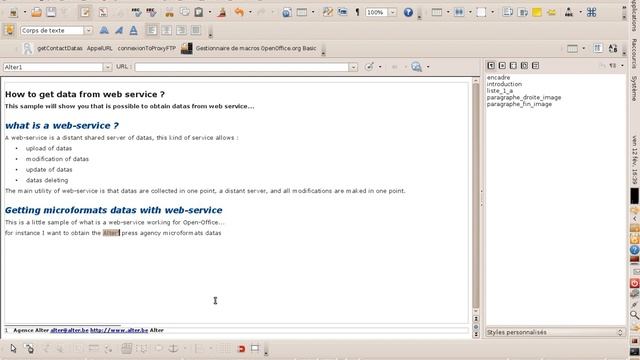The width and height of the screenshot is (640, 360).
Task: Open the 100% zoom dropdown
Action: 393,12
